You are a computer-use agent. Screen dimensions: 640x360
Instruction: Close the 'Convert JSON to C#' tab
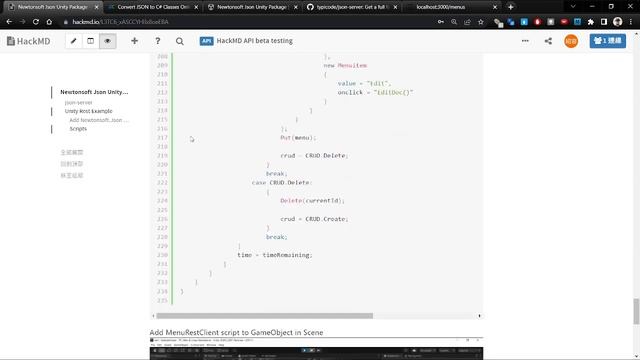click(x=196, y=7)
